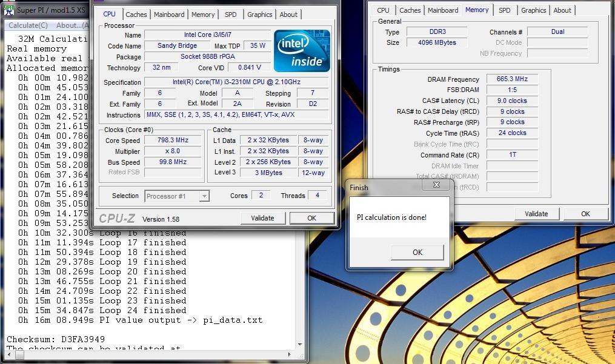
Task: Click the Multiplier value x 8.0
Action: click(x=173, y=151)
